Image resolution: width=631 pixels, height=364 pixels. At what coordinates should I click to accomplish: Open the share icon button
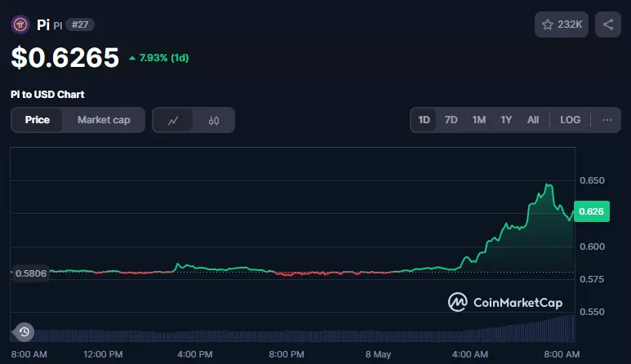pos(608,24)
